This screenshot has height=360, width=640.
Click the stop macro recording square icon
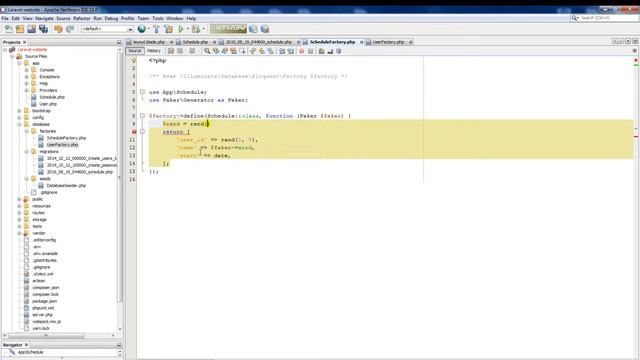coord(310,51)
